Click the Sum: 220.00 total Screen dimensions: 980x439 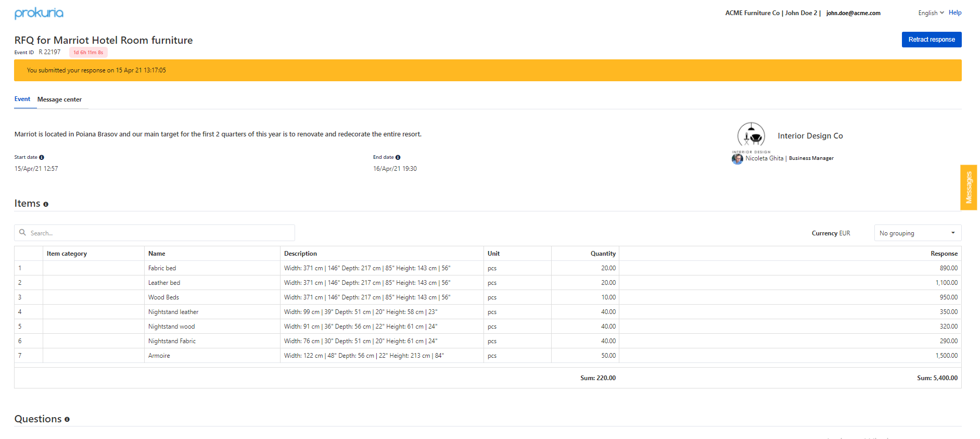[x=598, y=378]
